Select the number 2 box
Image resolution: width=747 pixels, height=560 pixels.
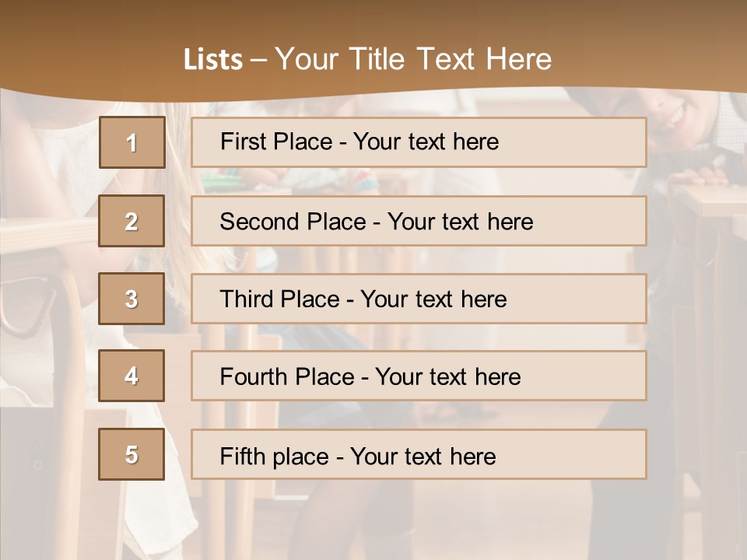132,221
